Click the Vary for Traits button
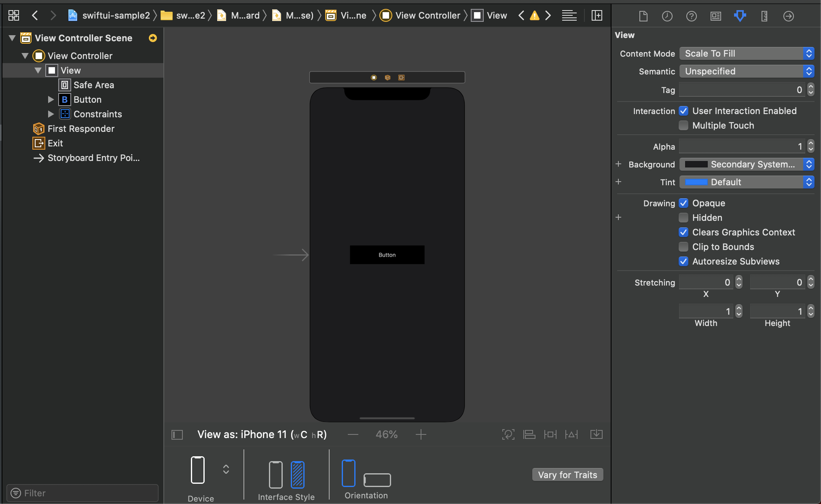The width and height of the screenshot is (821, 504). [x=567, y=474]
